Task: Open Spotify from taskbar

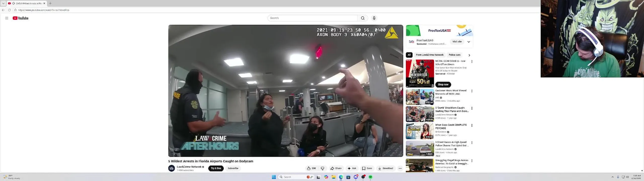Action: tap(370, 177)
